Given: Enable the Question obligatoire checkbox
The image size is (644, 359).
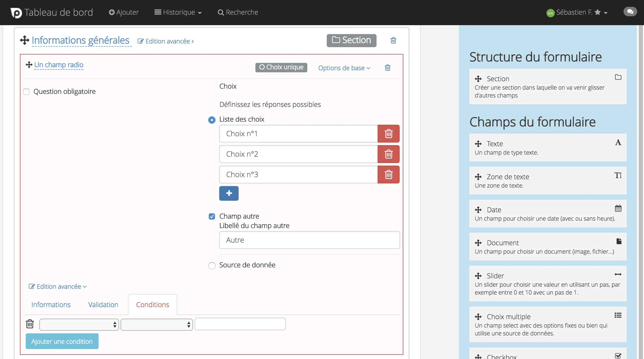Looking at the screenshot, I should (x=26, y=92).
